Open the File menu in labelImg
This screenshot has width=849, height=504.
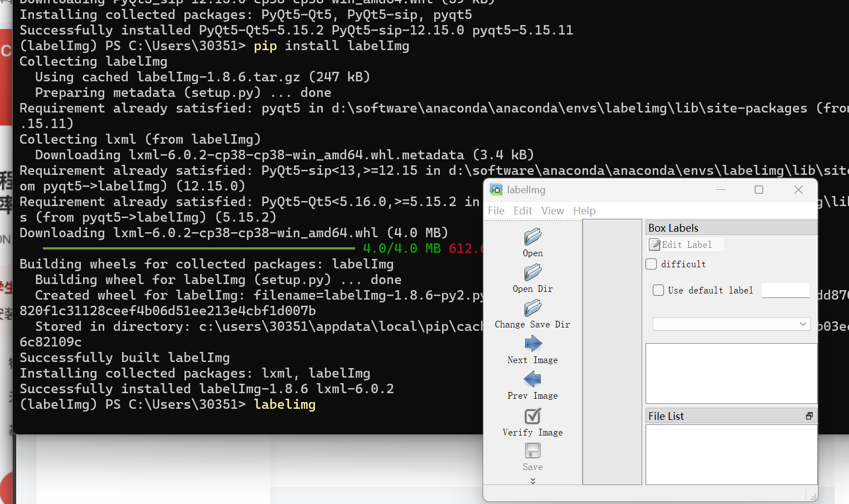click(x=496, y=211)
